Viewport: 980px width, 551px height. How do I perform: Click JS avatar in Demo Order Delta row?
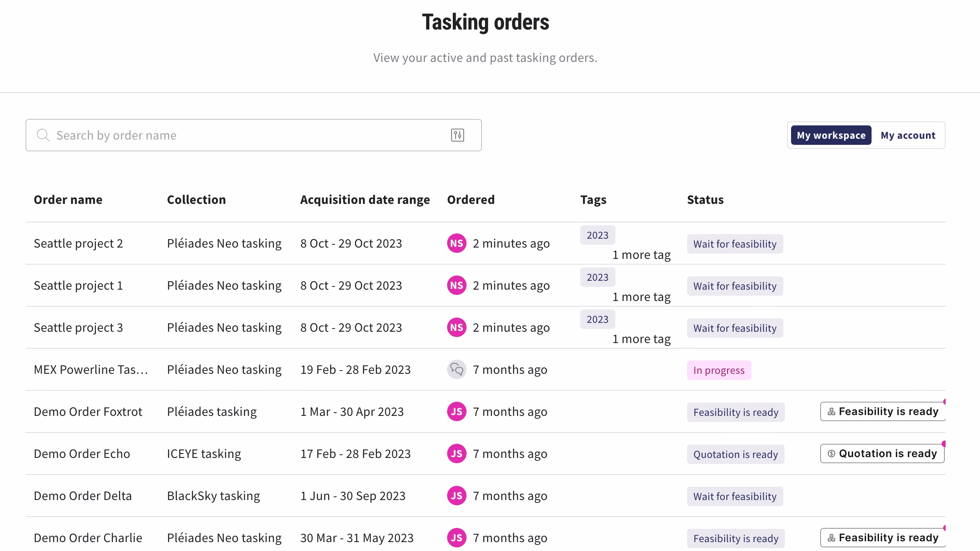click(456, 496)
